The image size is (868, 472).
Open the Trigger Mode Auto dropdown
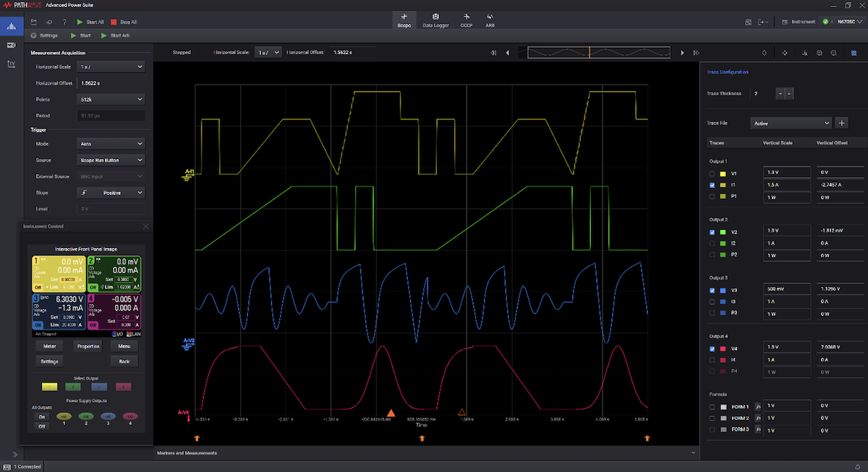pos(111,144)
